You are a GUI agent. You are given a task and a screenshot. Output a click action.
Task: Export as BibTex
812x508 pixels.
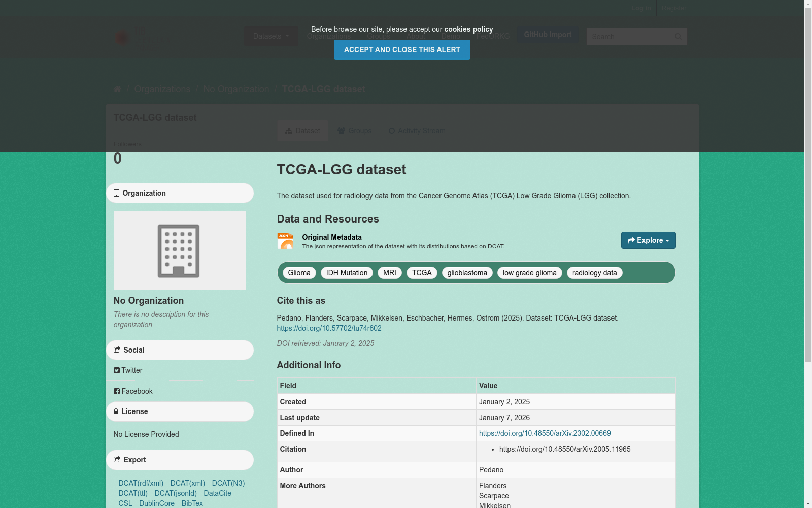pyautogui.click(x=192, y=503)
